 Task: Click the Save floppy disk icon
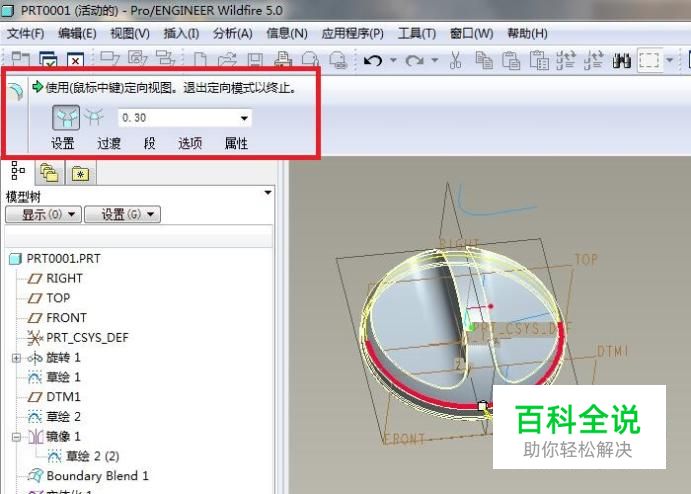255,60
